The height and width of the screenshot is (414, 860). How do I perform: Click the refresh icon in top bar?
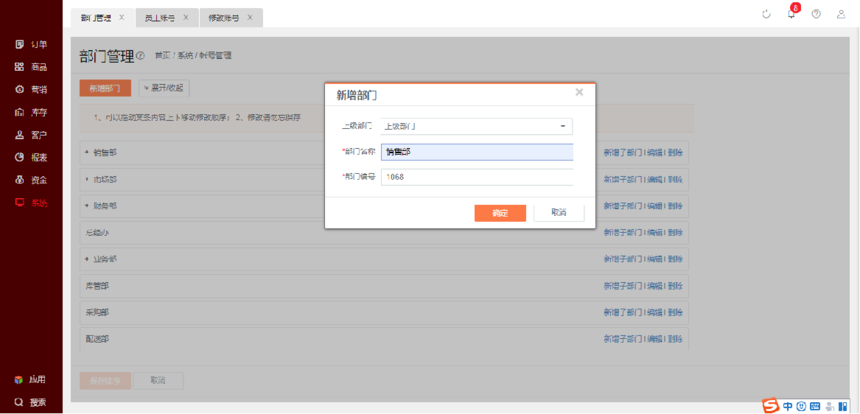pyautogui.click(x=766, y=14)
